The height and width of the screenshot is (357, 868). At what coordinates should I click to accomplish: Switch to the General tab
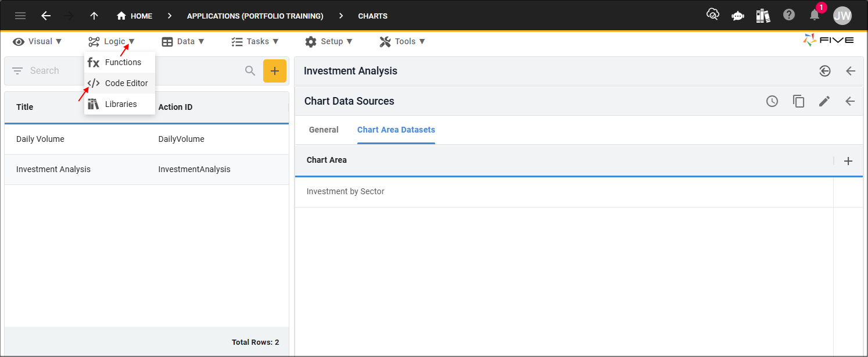324,130
